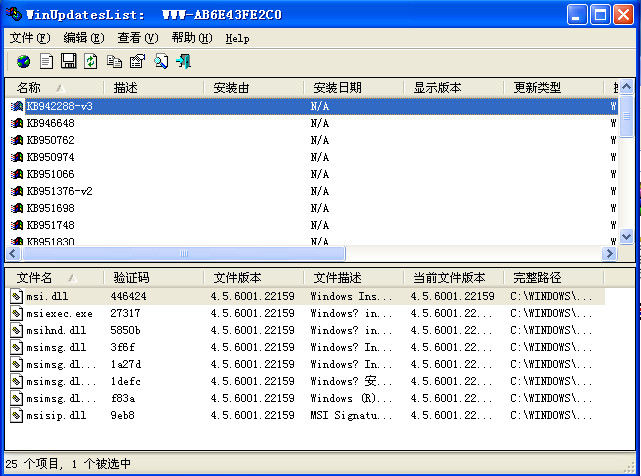Click status bar text 25 个项目
Viewport: 641px width, 476px height.
(x=34, y=464)
